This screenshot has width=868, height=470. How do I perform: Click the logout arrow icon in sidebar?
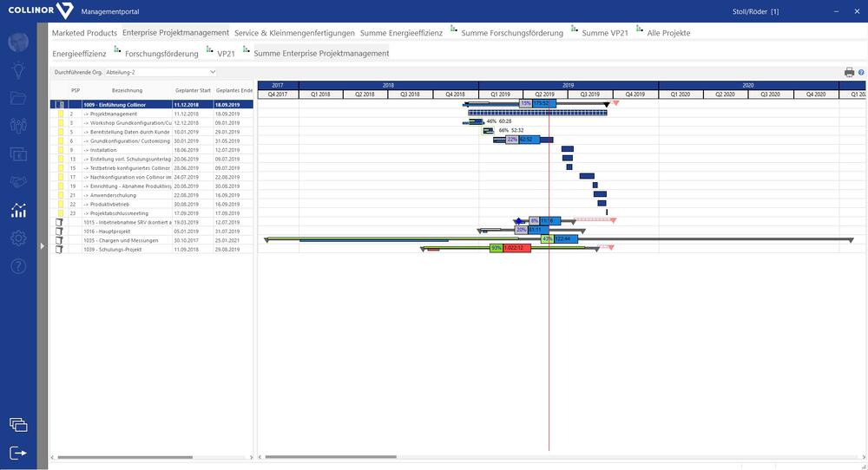click(x=18, y=452)
